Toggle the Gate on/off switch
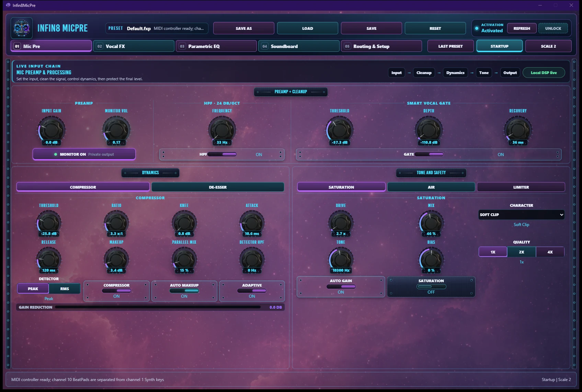 [429, 154]
